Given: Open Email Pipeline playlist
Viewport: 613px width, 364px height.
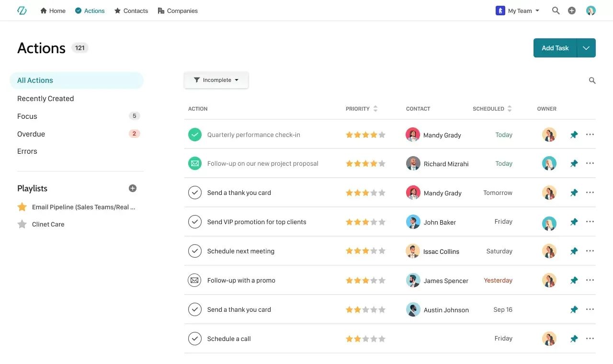Looking at the screenshot, I should click(83, 207).
